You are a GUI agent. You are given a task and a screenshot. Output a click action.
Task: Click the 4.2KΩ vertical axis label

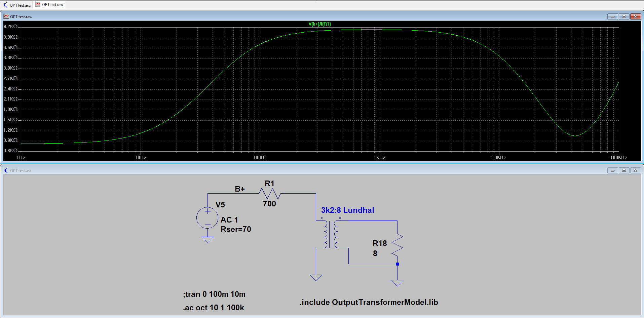point(10,27)
